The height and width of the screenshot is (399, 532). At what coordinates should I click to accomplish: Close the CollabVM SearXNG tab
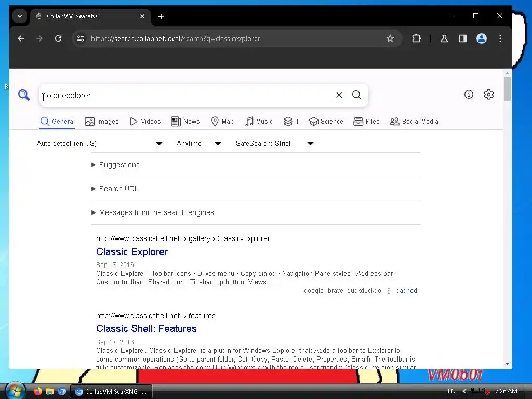point(142,16)
